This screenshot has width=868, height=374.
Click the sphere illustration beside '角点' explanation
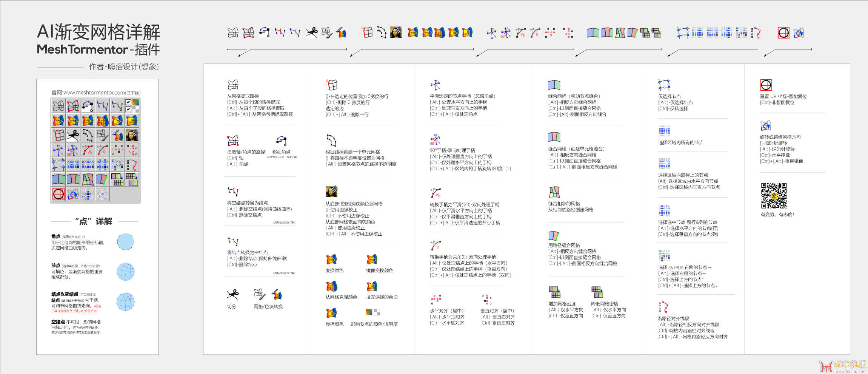coord(126,242)
